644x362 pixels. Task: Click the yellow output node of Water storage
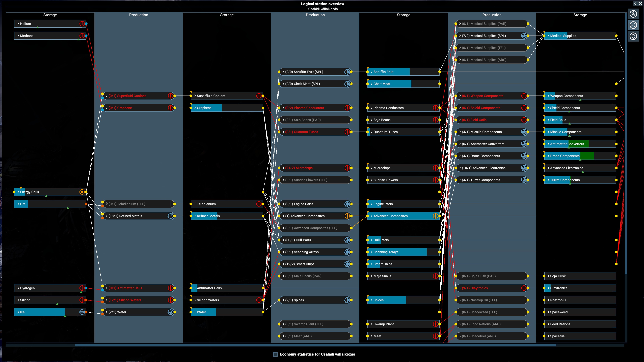263,312
